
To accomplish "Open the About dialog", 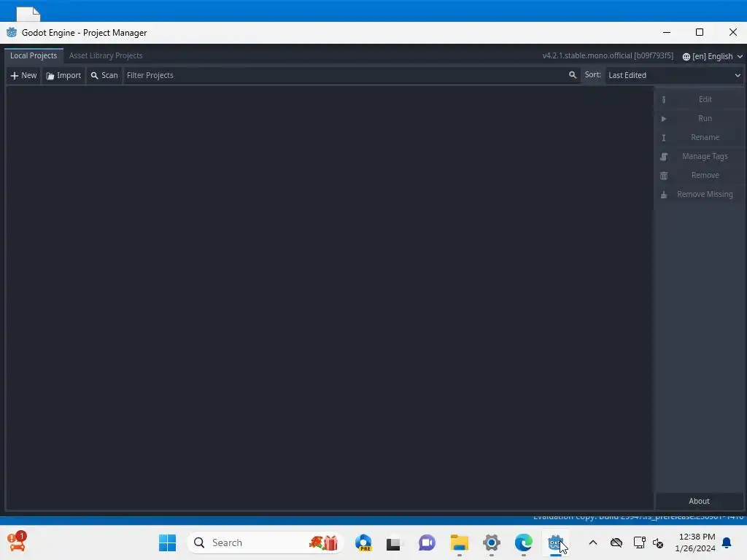I will click(699, 501).
